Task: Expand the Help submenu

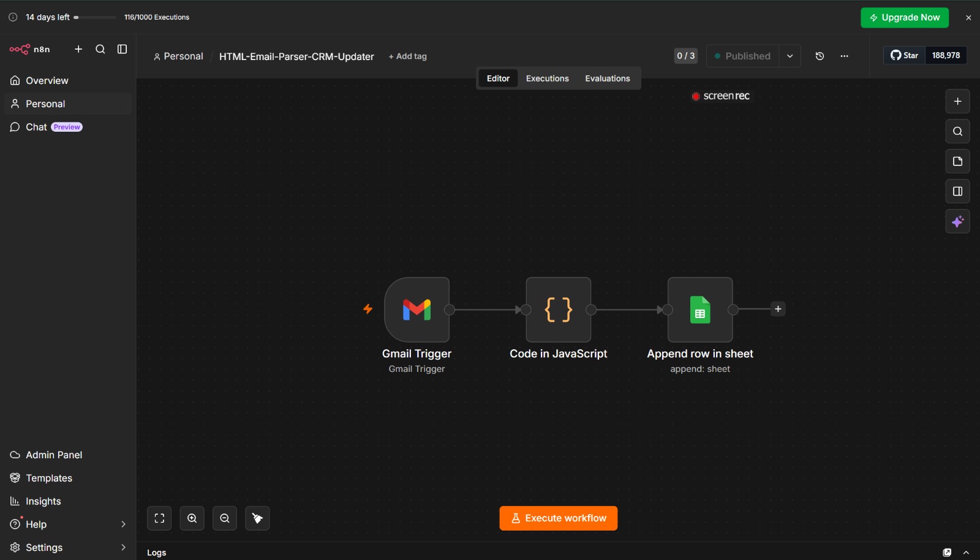Action: pyautogui.click(x=123, y=524)
